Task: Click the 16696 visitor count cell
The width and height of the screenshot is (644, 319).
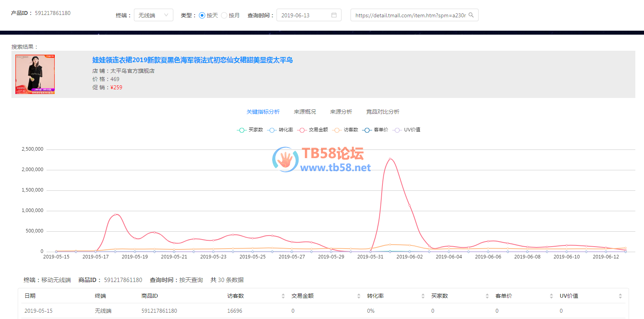Action: (x=235, y=311)
